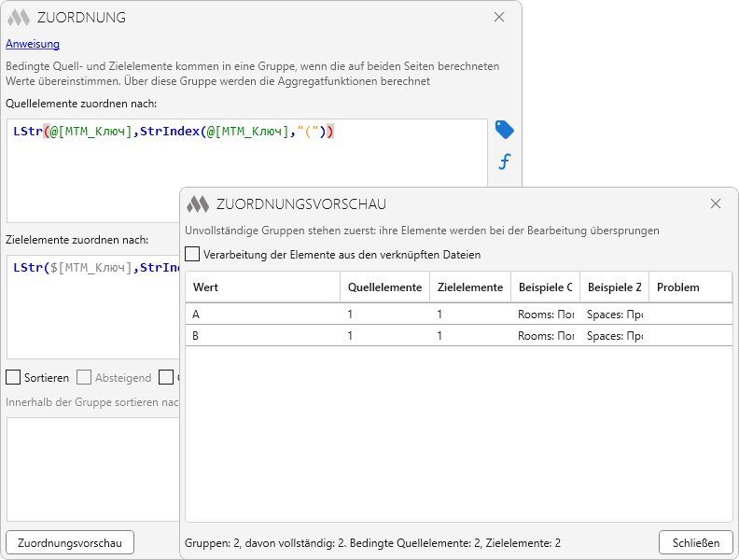Enable Verarbeitung der Elemente aus verknüpften Dateien

pyautogui.click(x=192, y=254)
